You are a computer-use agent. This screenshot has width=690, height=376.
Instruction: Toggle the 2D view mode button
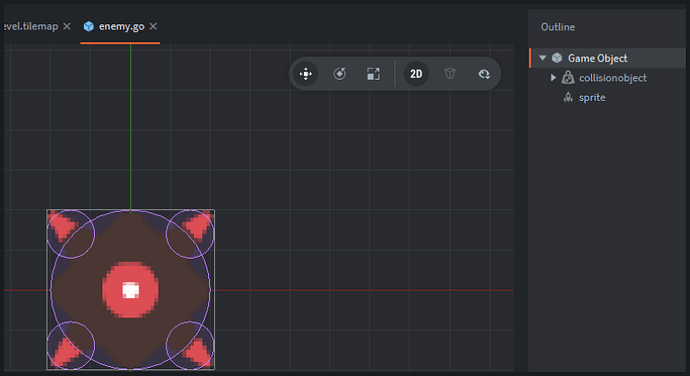[x=416, y=74]
